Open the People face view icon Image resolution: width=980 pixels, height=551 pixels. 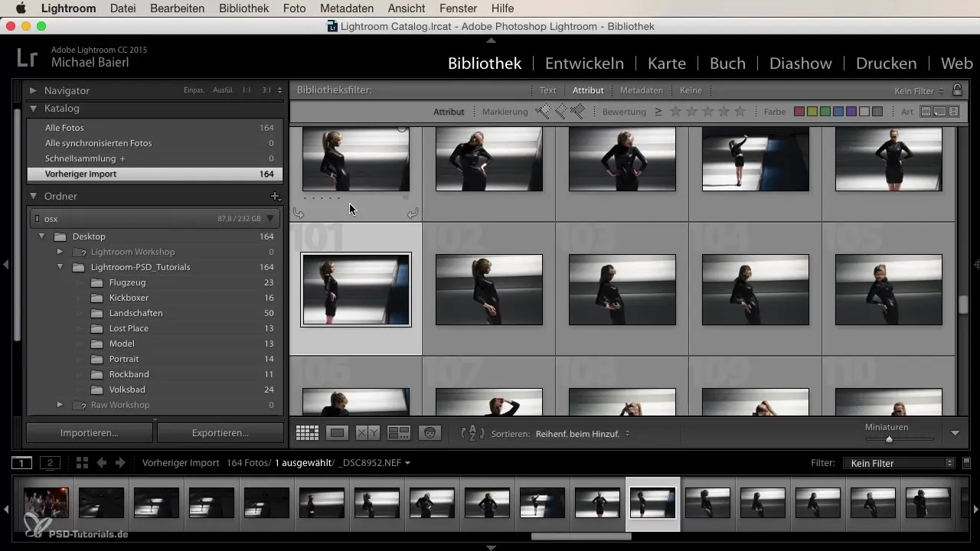(430, 433)
